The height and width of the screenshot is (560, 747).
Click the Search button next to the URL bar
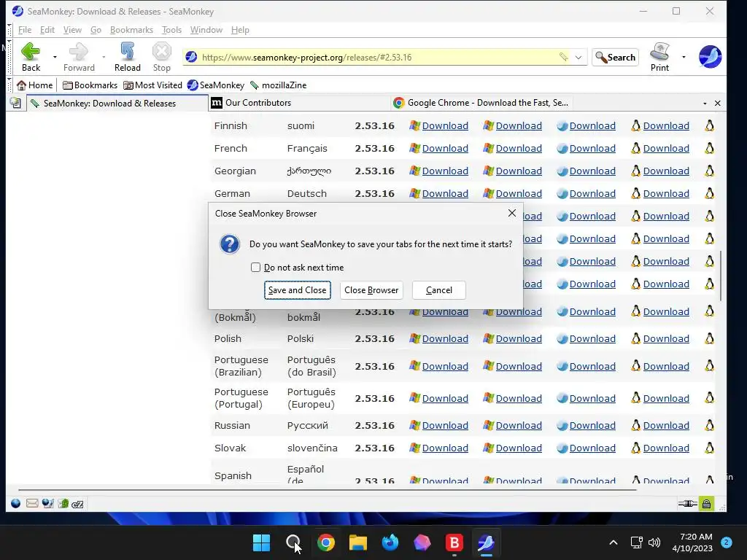coord(616,57)
